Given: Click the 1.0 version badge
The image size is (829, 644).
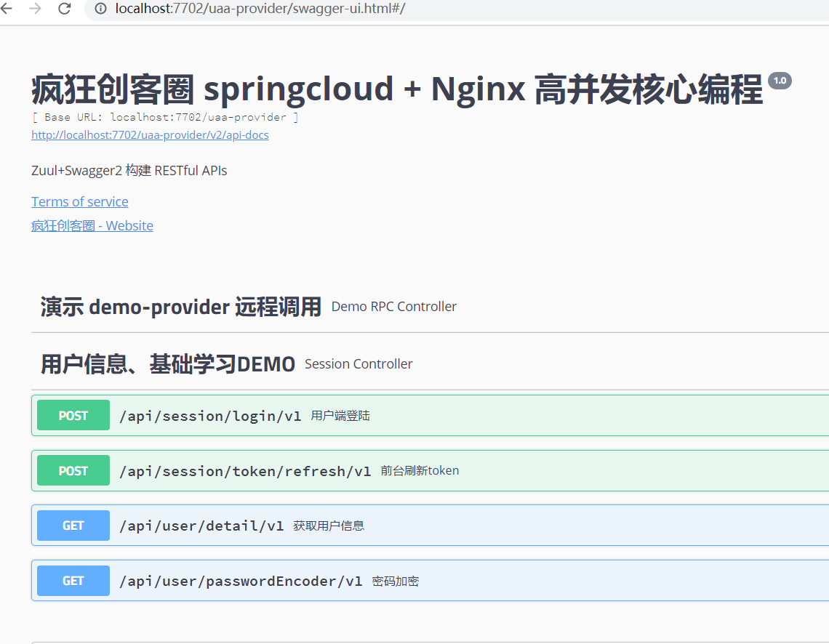Looking at the screenshot, I should coord(780,81).
